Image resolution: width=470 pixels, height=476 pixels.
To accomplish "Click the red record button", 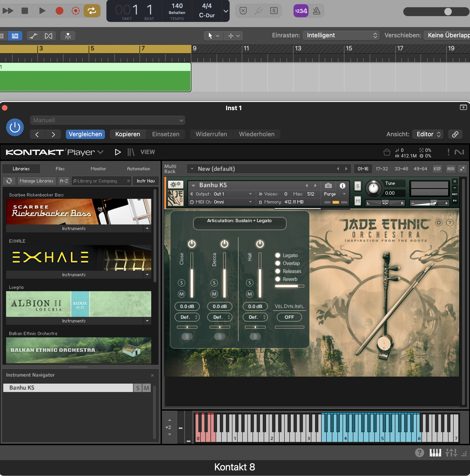I will pyautogui.click(x=60, y=11).
